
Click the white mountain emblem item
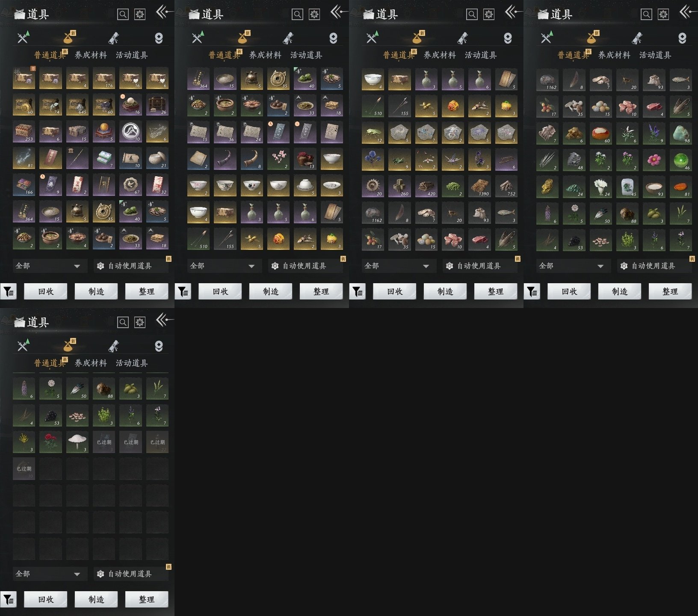coord(130,132)
